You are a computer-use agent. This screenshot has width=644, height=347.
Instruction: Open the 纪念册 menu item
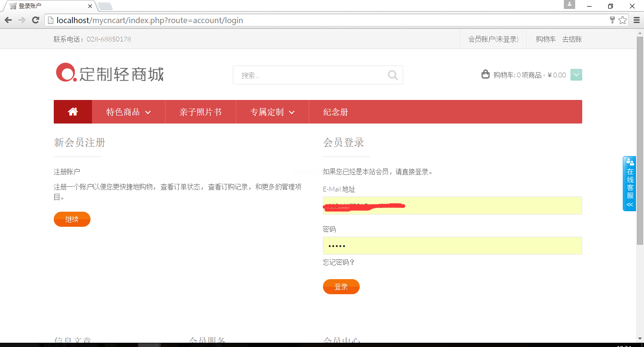[335, 112]
